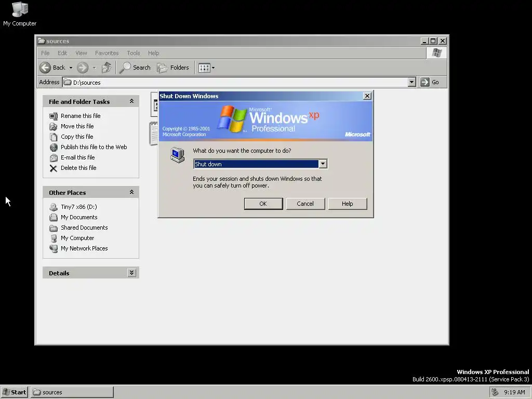Image resolution: width=532 pixels, height=399 pixels.
Task: Click Rename this file link
Action: (x=81, y=116)
